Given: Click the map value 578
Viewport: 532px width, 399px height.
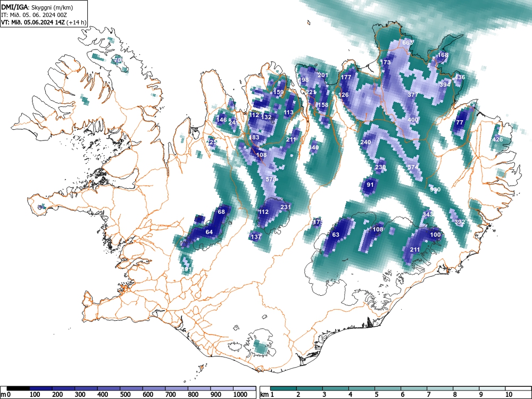Looking at the screenshot, I should pos(271,179).
